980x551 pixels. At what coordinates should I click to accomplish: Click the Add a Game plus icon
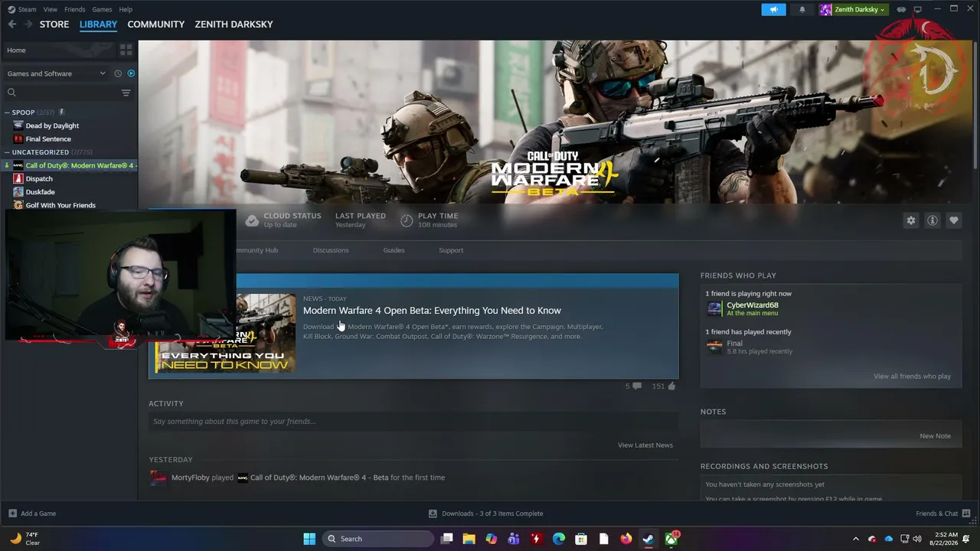(12, 514)
